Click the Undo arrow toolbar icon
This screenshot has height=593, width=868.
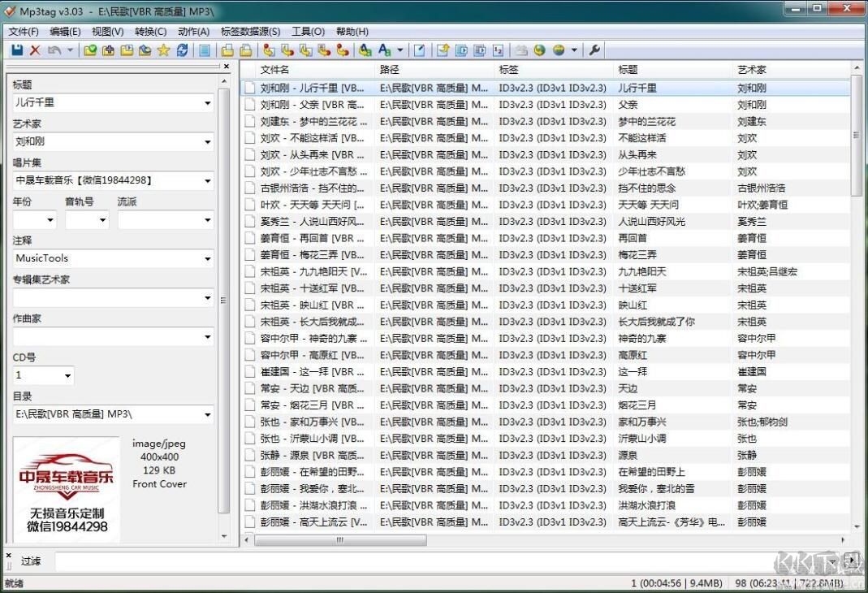point(54,50)
